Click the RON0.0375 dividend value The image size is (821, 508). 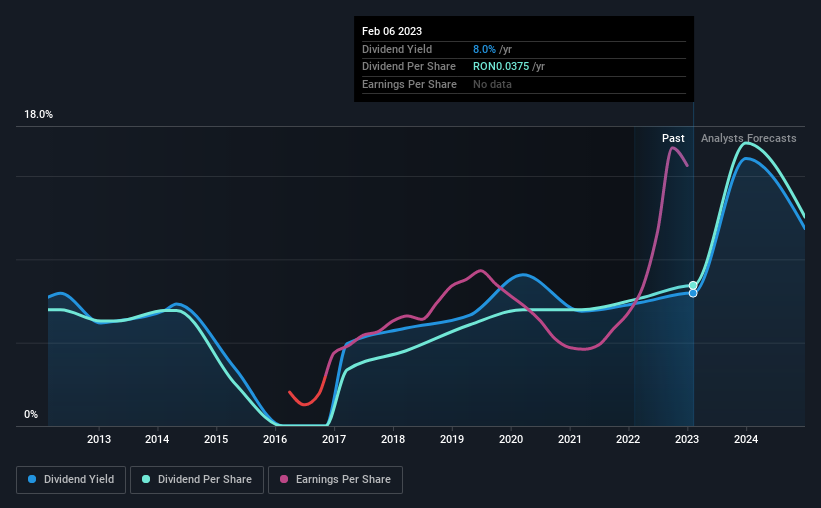pos(501,67)
